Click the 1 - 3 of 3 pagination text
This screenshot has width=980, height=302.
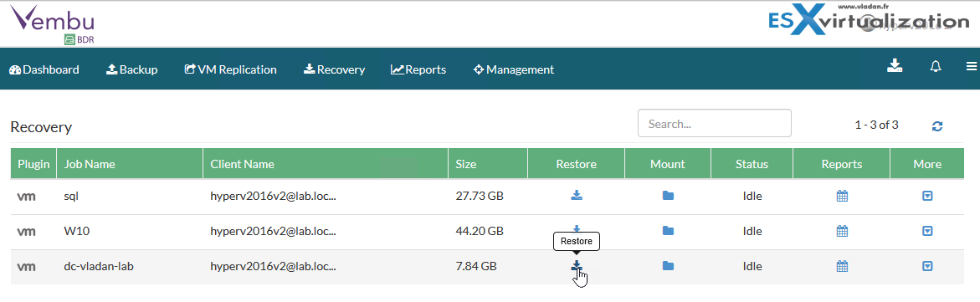pyautogui.click(x=876, y=125)
